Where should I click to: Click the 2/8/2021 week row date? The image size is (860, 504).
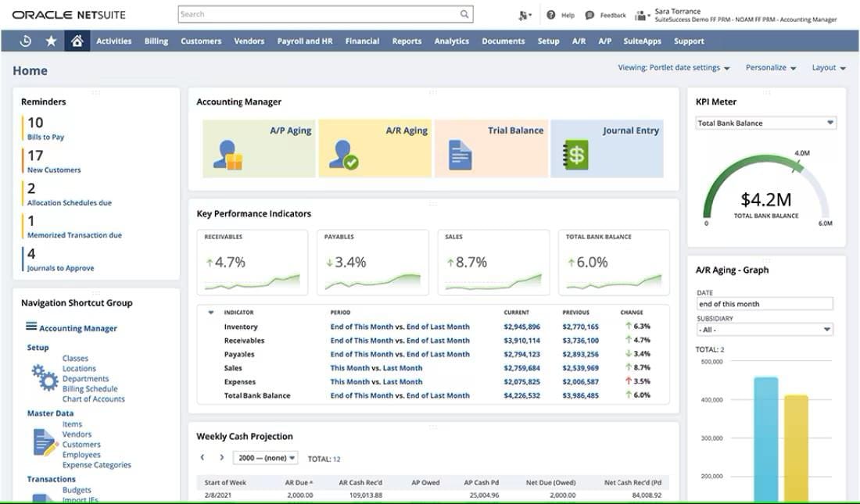pos(218,495)
